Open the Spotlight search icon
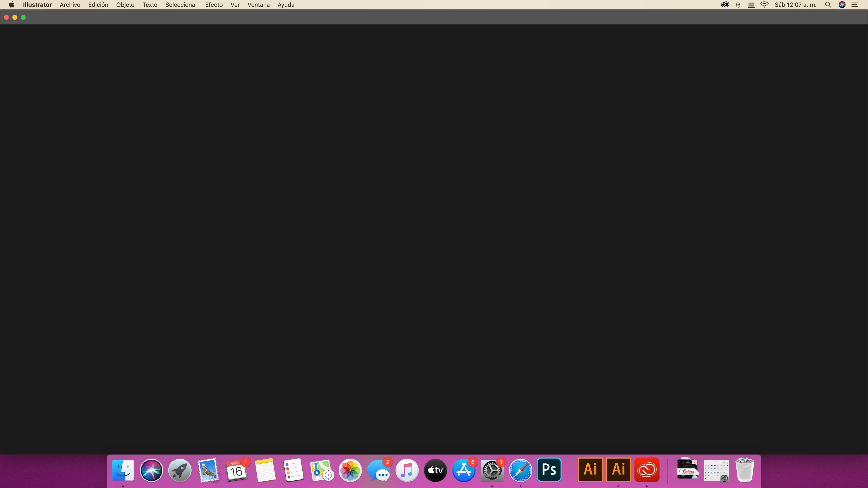Image resolution: width=868 pixels, height=488 pixels. (828, 5)
